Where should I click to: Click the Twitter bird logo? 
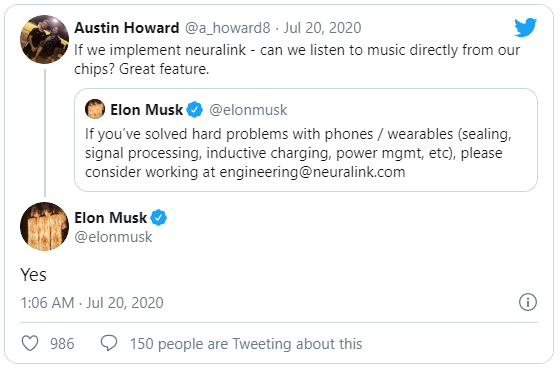[x=525, y=28]
